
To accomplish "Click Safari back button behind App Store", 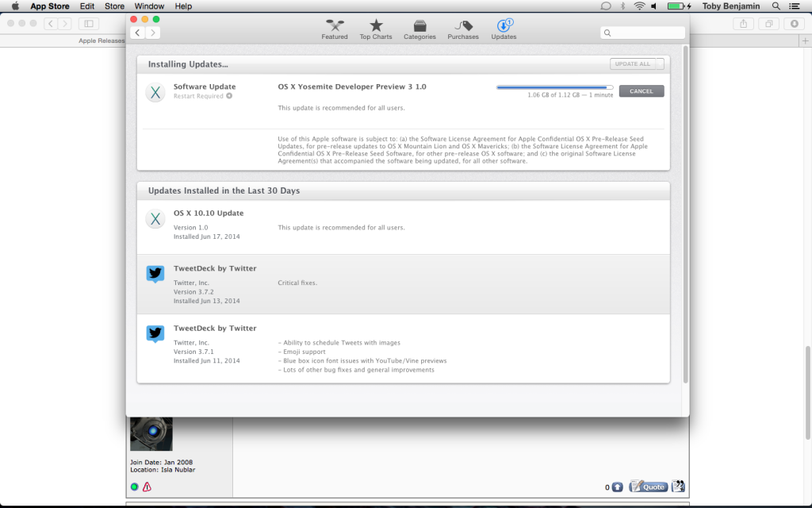I will coord(51,23).
